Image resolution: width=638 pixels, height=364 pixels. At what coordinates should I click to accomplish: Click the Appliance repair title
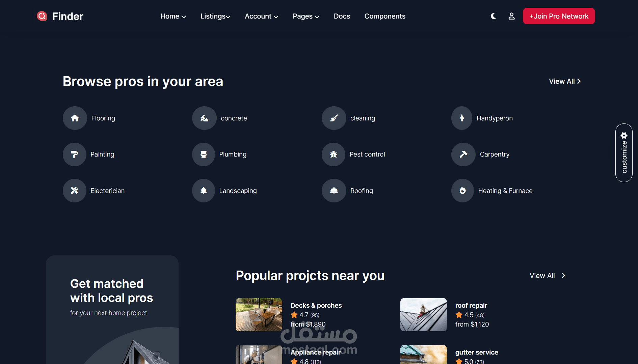(x=316, y=352)
